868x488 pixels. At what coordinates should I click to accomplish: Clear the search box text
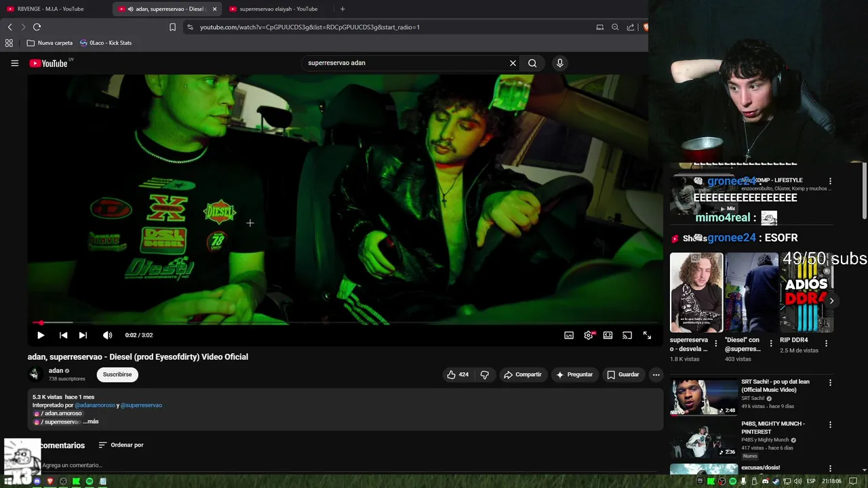coord(513,63)
